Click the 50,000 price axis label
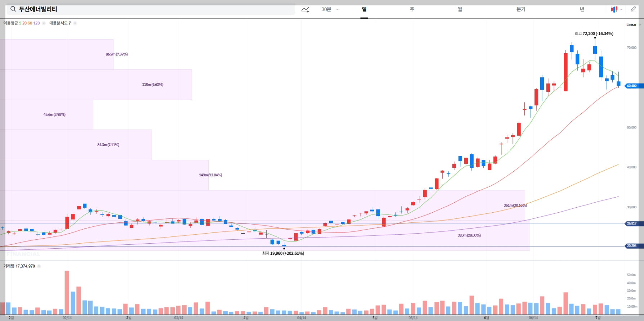The image size is (644, 321). [x=632, y=127]
